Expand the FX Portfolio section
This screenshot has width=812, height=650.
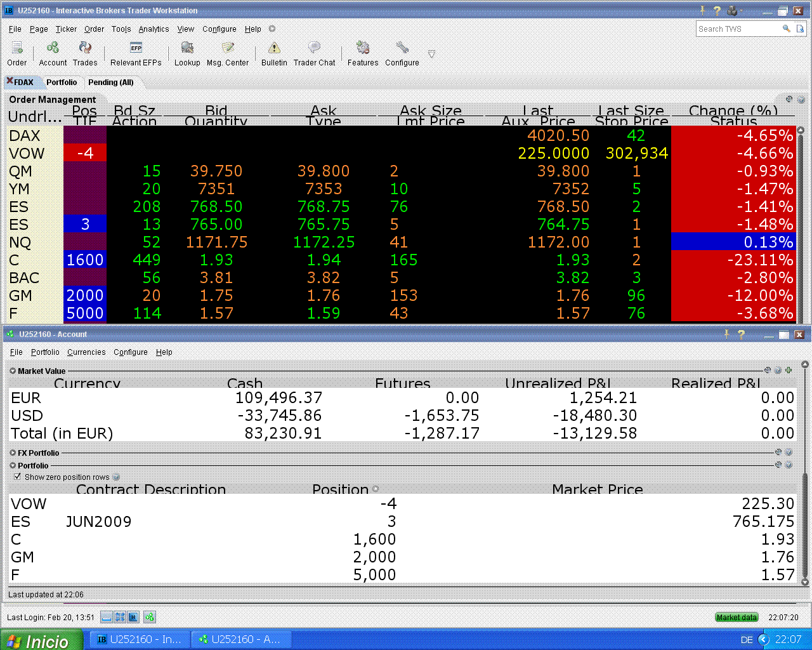[13, 453]
